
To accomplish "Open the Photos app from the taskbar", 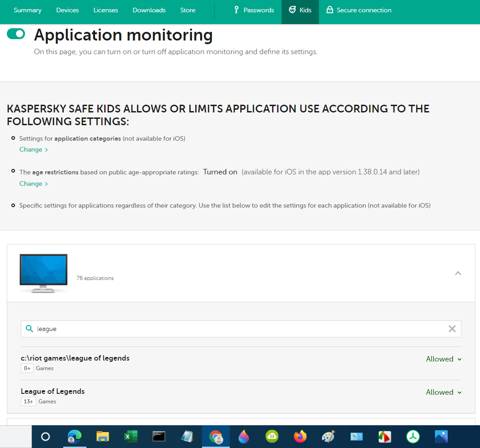I will pyautogui.click(x=441, y=437).
